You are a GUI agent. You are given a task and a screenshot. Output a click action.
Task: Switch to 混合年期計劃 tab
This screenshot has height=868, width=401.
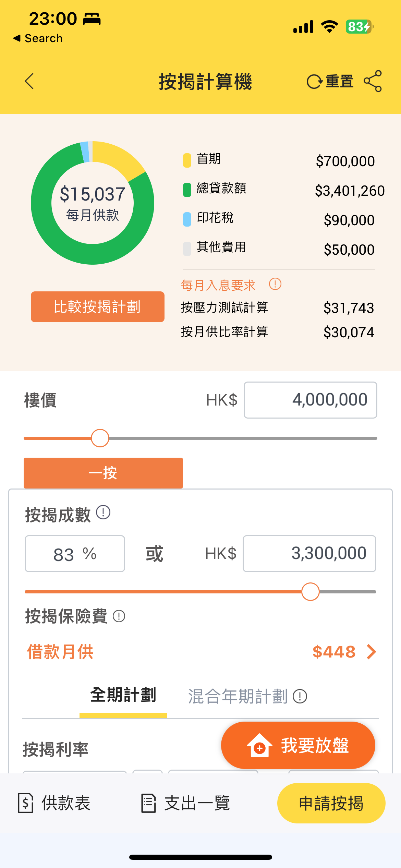238,696
